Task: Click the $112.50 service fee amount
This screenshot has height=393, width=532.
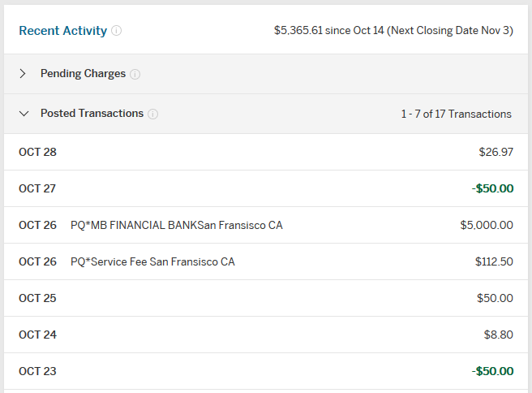Action: 494,261
